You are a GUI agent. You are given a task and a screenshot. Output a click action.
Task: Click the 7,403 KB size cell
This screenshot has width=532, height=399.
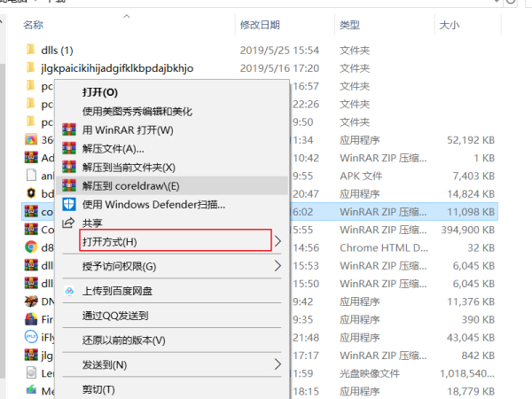[x=473, y=176]
